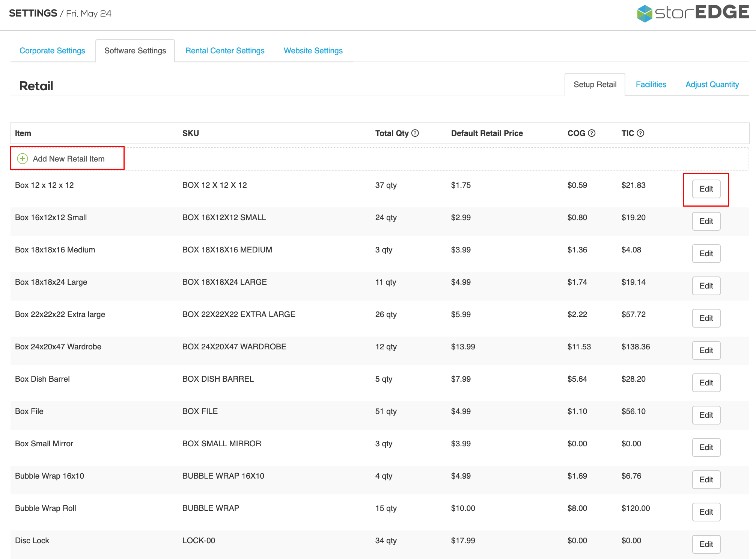Click the Item column header

[x=23, y=133]
